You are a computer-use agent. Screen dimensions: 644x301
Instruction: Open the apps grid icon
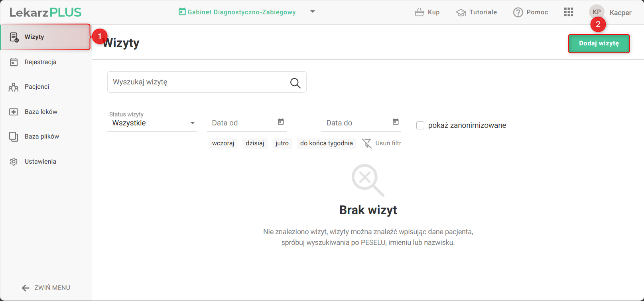(x=569, y=12)
